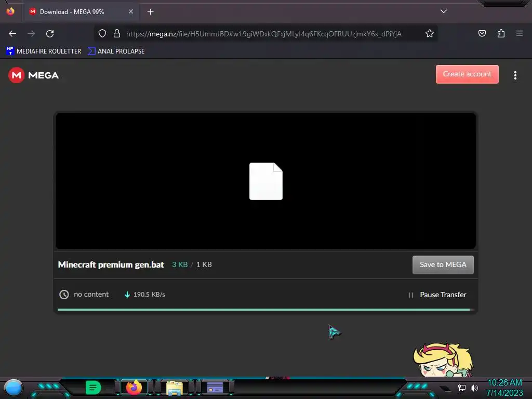This screenshot has width=532, height=399.
Task: Click the clock icon next to no content
Action: click(64, 295)
